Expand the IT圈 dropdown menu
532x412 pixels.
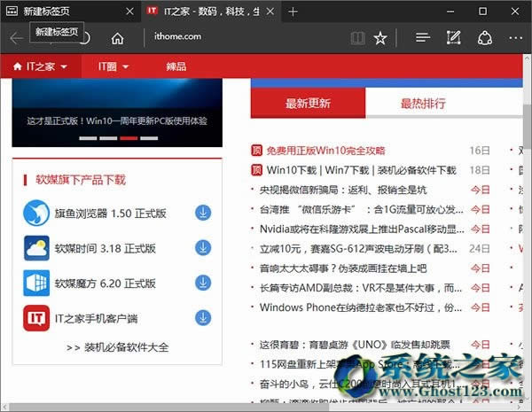point(113,66)
